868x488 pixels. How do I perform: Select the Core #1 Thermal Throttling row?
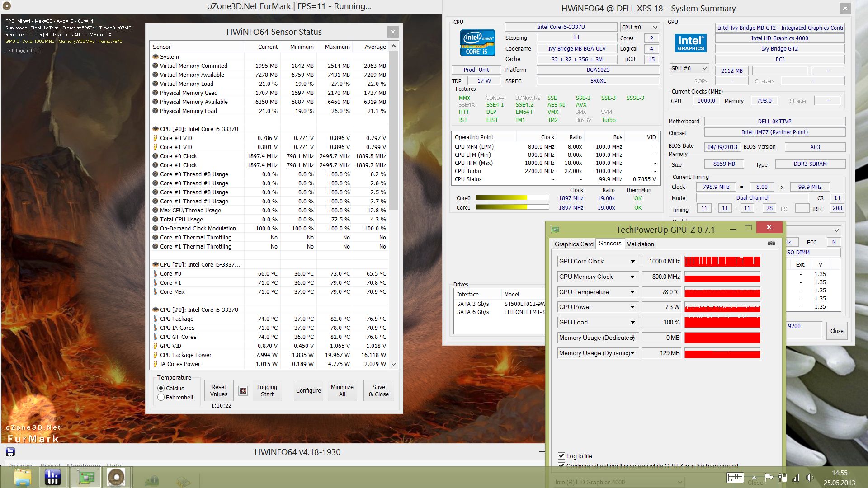pos(269,246)
